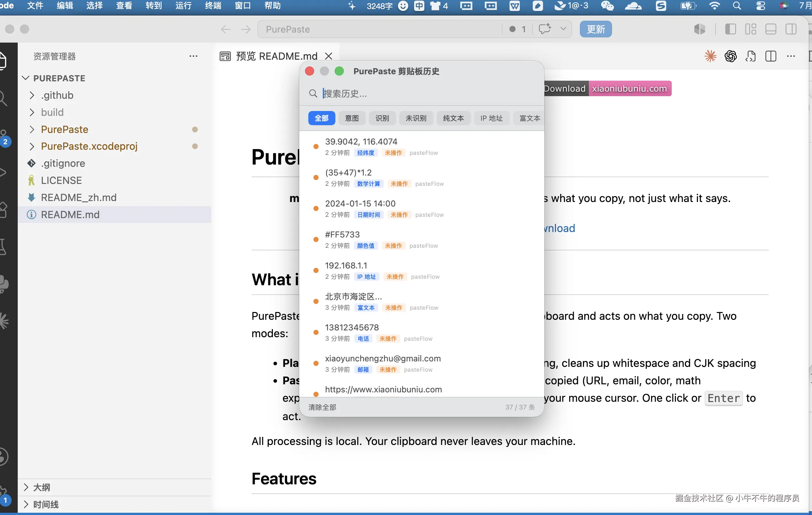Expand the .github folder

[32, 95]
